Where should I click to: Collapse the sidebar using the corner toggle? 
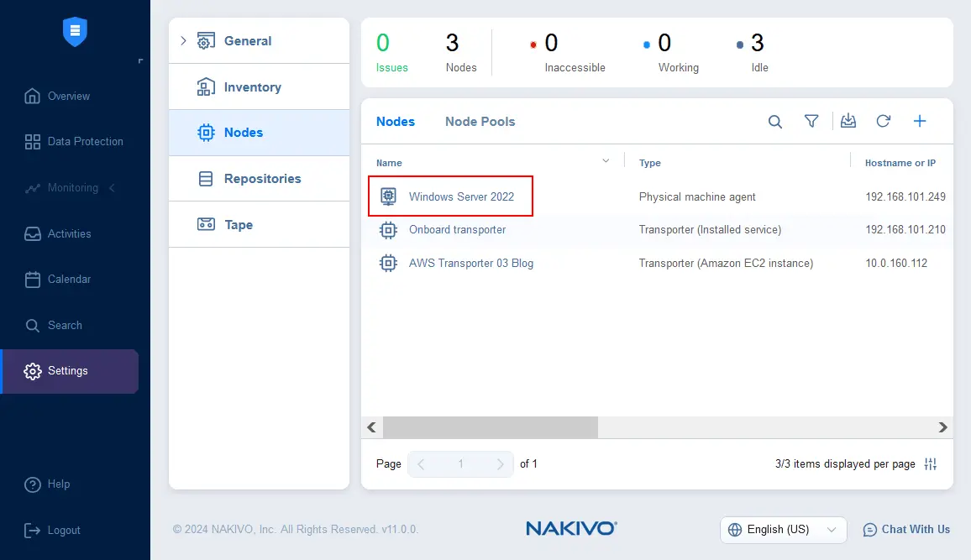point(140,60)
